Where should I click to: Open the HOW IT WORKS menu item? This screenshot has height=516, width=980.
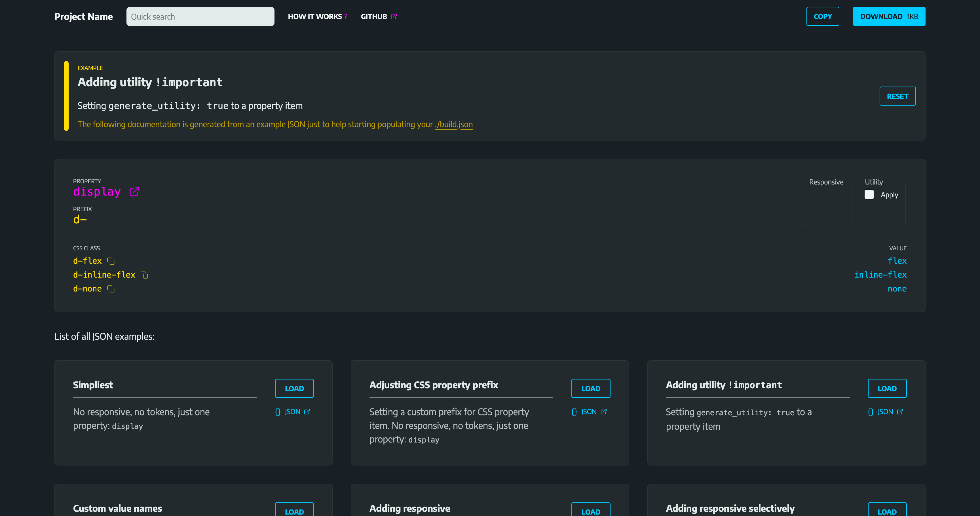pos(318,16)
